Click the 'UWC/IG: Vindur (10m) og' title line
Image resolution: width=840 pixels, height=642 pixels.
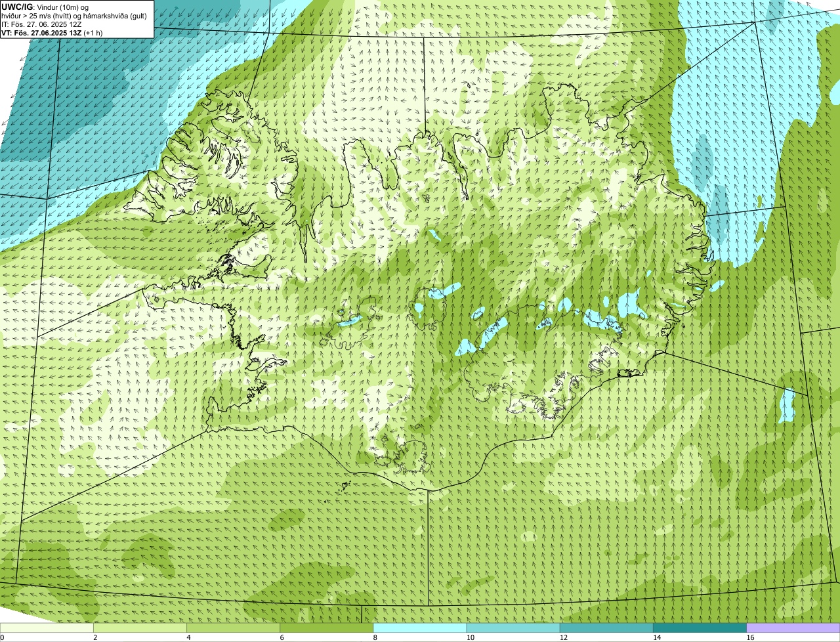pos(45,7)
